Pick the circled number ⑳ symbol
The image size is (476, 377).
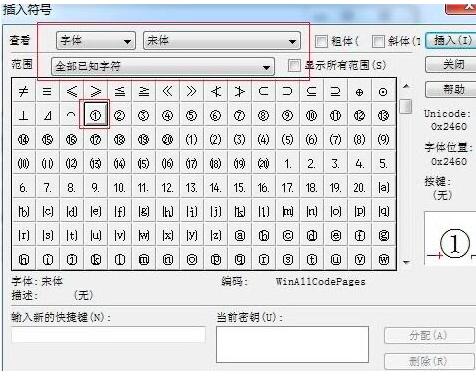pyautogui.click(x=167, y=139)
